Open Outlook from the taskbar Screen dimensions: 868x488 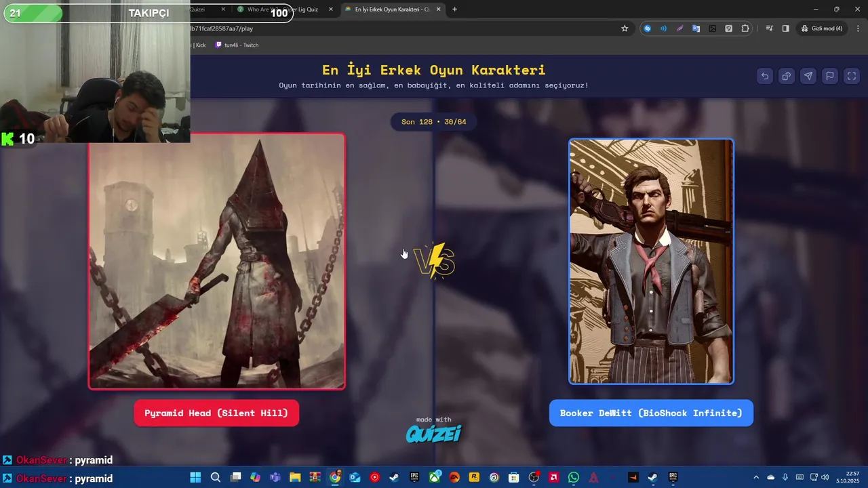click(x=355, y=477)
